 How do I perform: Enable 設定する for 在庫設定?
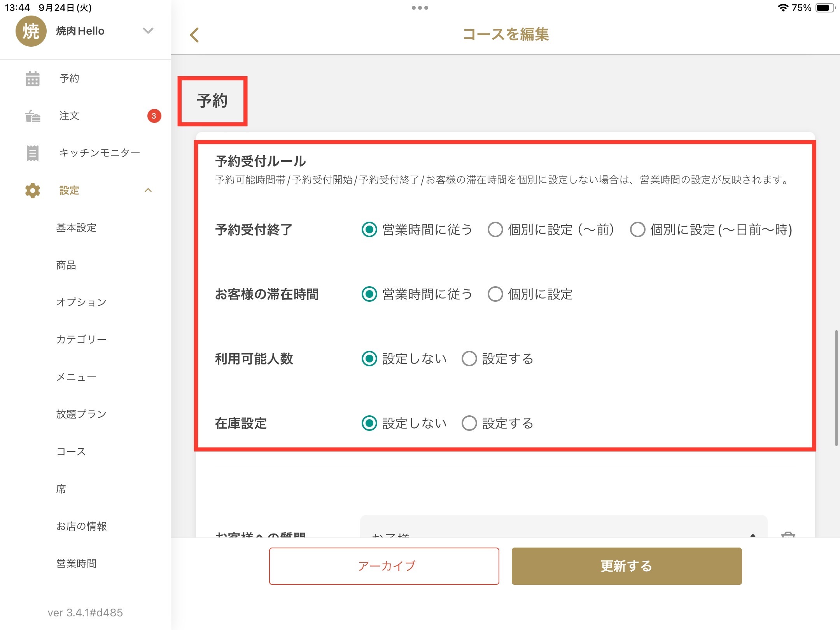coord(469,423)
